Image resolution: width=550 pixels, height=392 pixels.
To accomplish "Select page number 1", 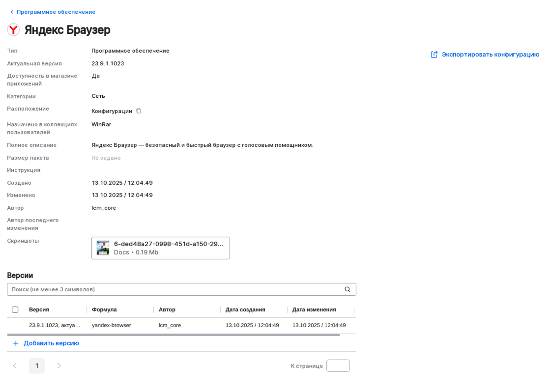I will tap(37, 365).
